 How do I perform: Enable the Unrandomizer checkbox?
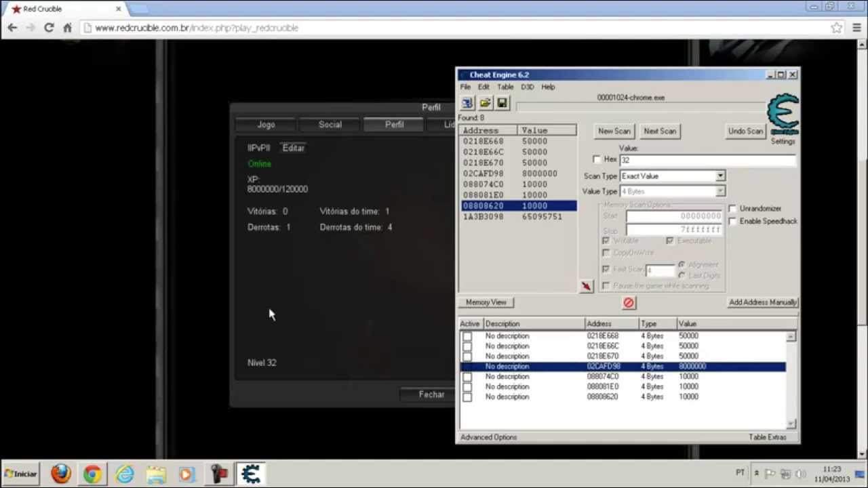tap(732, 208)
